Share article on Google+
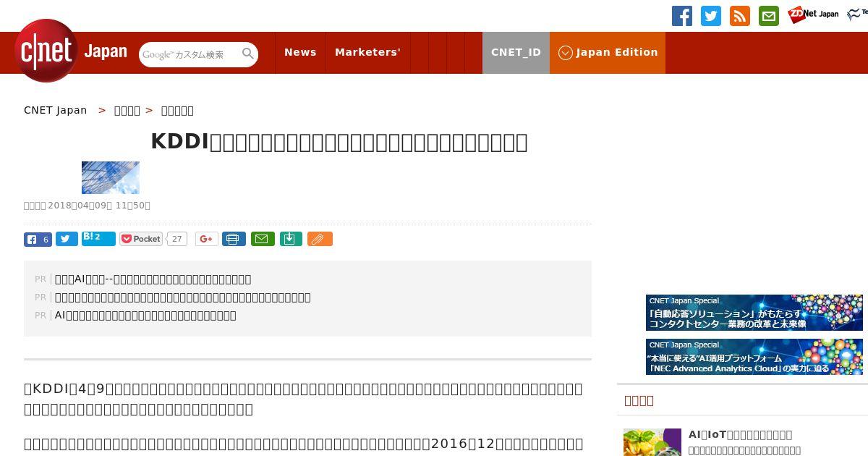868x456 pixels. coord(207,239)
